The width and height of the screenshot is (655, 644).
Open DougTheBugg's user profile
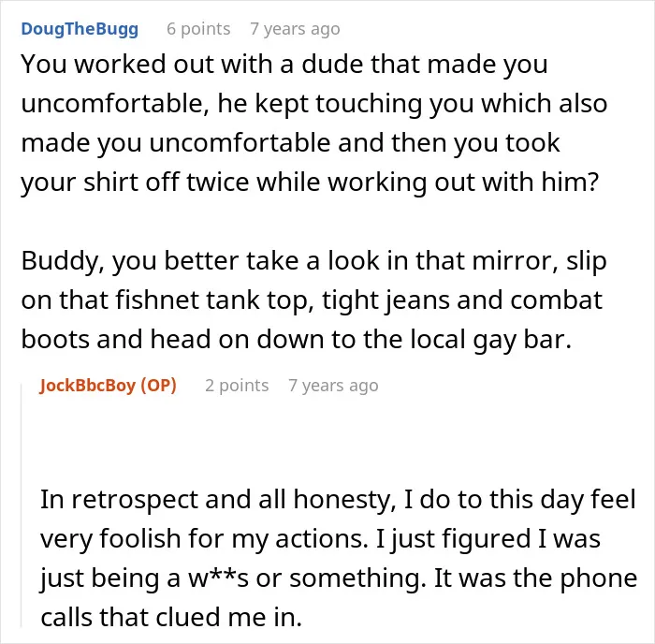pos(80,29)
